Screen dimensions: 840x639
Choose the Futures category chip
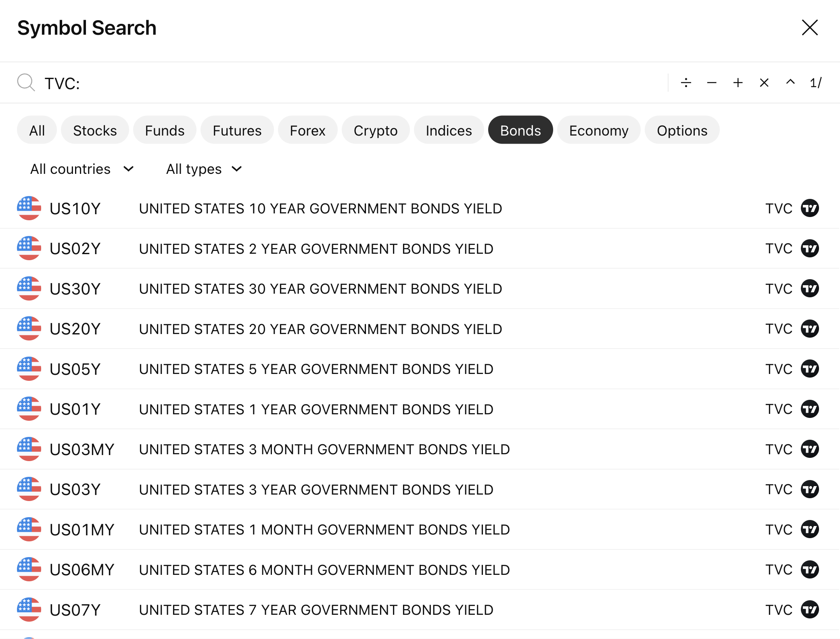(237, 130)
